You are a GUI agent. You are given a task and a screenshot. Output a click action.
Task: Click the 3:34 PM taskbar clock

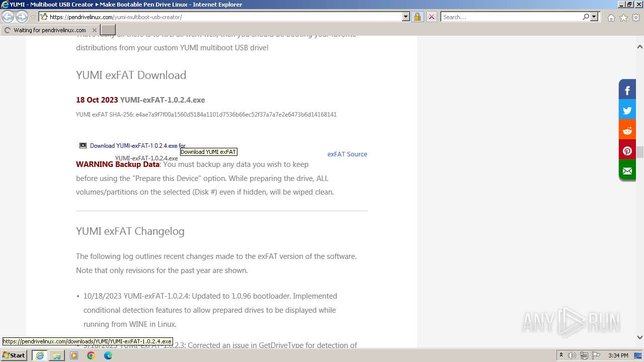click(618, 355)
